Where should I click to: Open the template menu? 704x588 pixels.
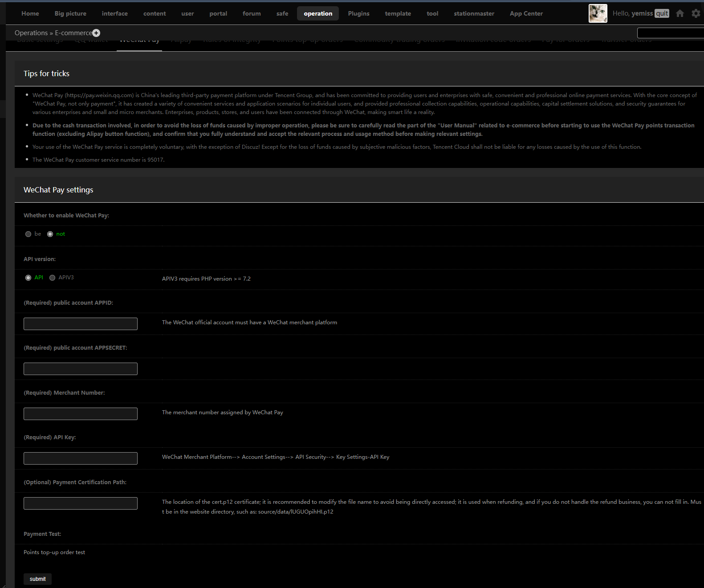coord(398,13)
